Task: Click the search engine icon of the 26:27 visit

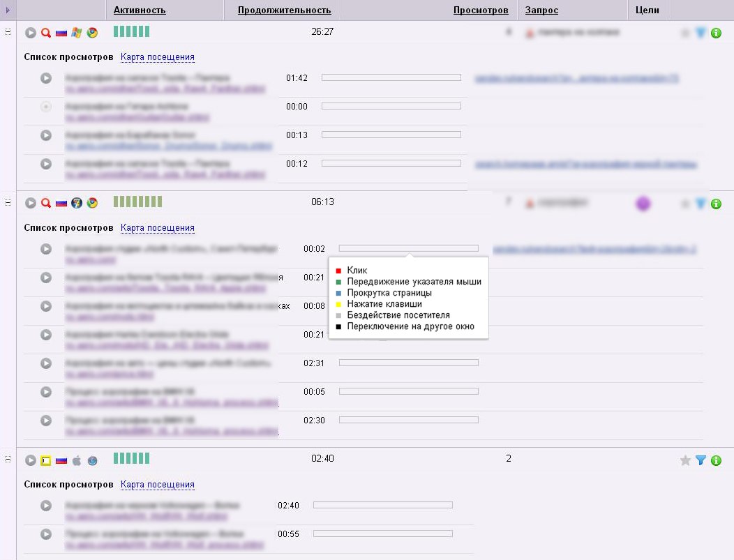Action: pos(46,33)
